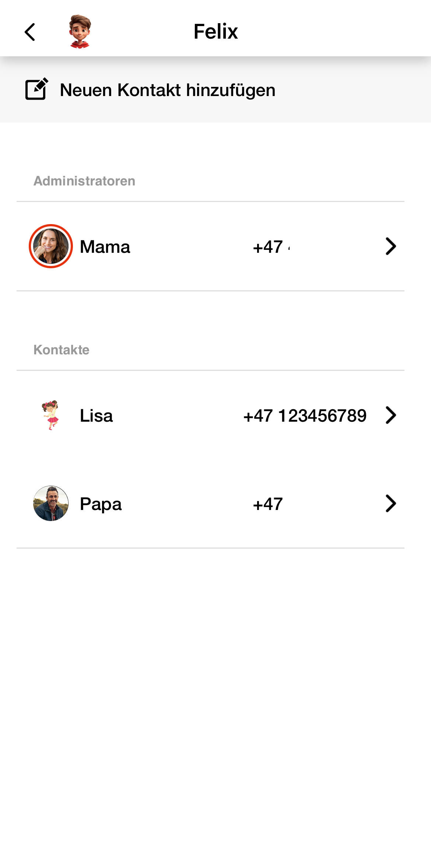Tap Mama's red-ringed profile photo

[x=51, y=246]
